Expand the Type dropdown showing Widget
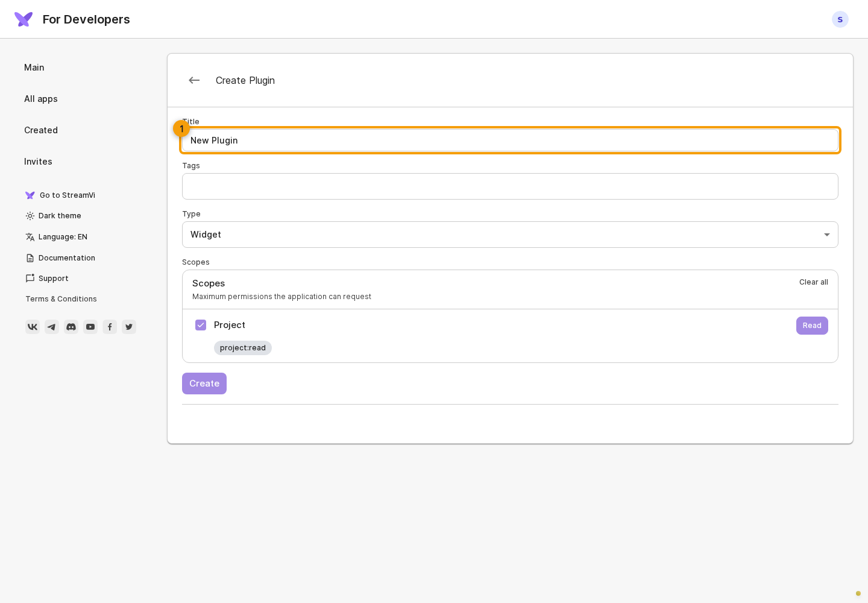 pos(510,235)
